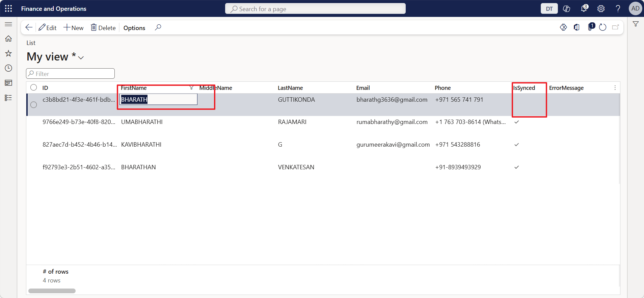Click the Delete button
Viewport: 644px width, 298px height.
103,28
